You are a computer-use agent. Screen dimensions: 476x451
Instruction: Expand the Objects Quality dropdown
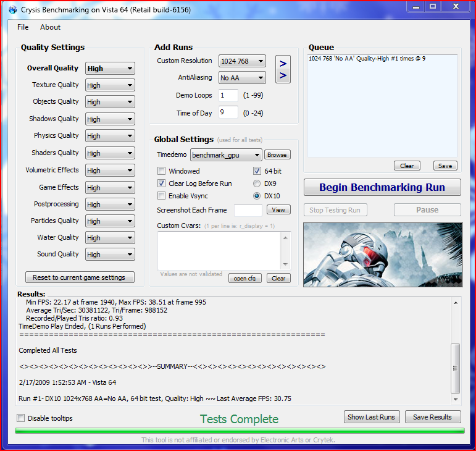pyautogui.click(x=110, y=102)
